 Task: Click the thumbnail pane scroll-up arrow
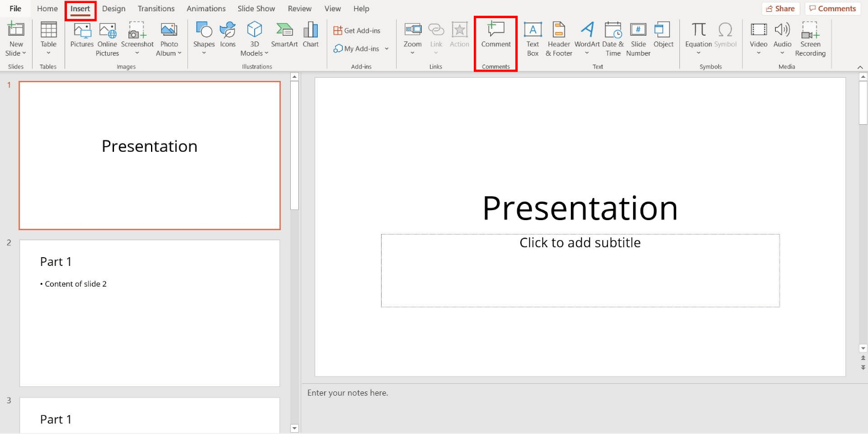pyautogui.click(x=295, y=77)
